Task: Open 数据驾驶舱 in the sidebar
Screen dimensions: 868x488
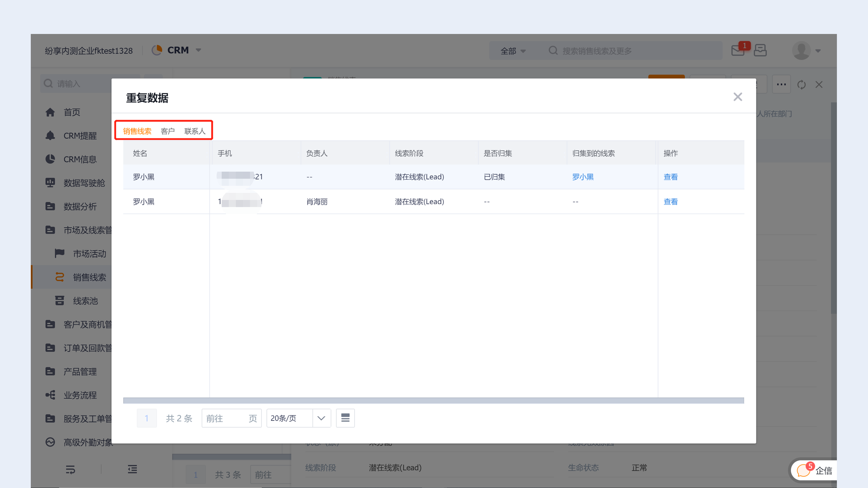Action: pos(84,183)
